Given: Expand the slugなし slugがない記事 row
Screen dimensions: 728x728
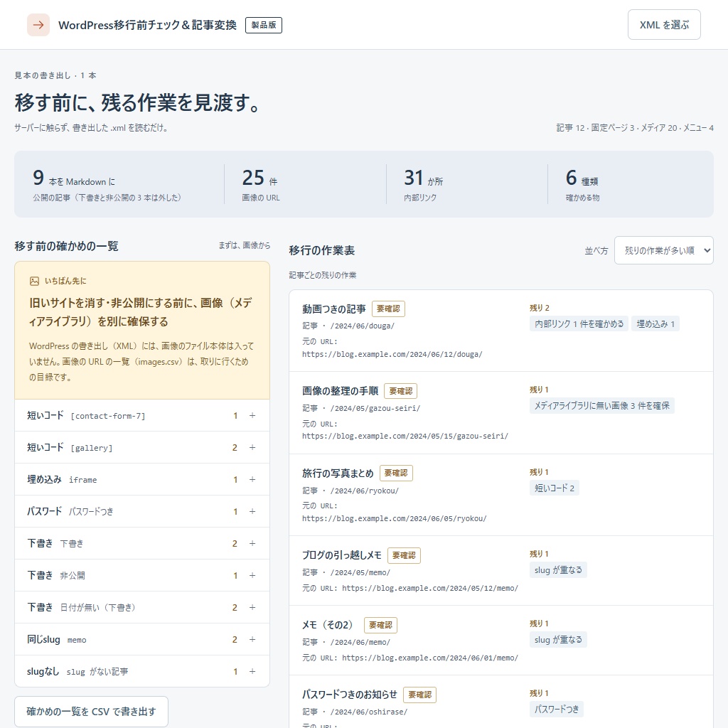Looking at the screenshot, I should click(142, 671).
